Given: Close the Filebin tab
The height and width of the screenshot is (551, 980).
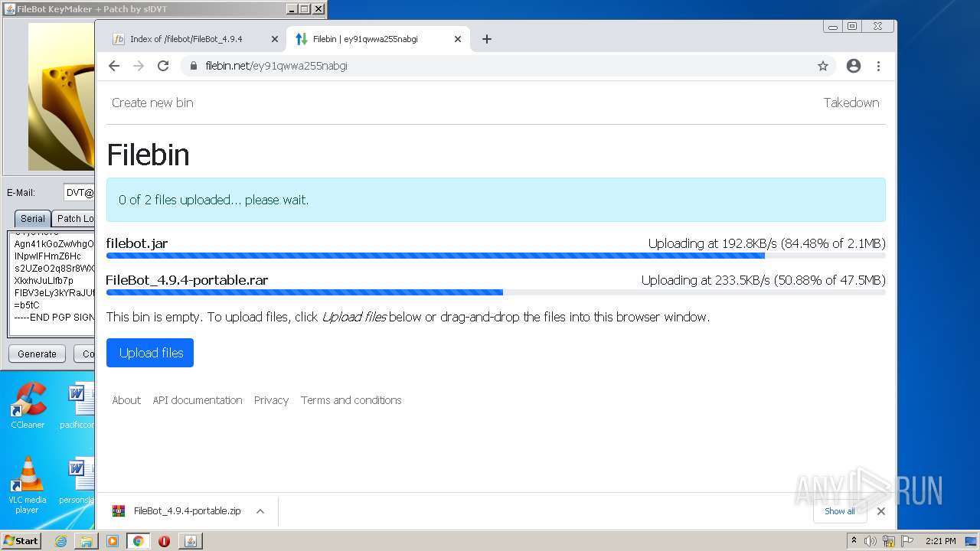Looking at the screenshot, I should 458,39.
